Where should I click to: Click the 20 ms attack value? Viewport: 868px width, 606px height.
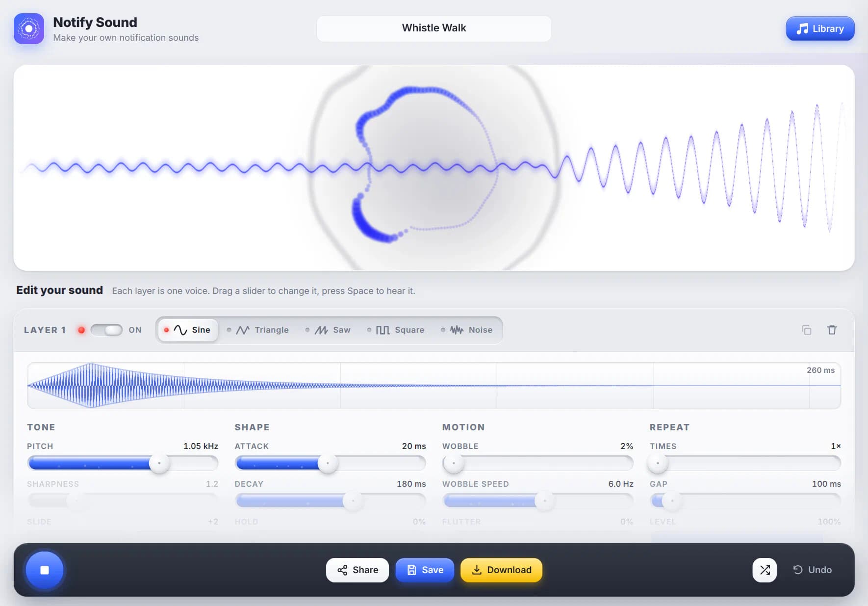click(414, 446)
